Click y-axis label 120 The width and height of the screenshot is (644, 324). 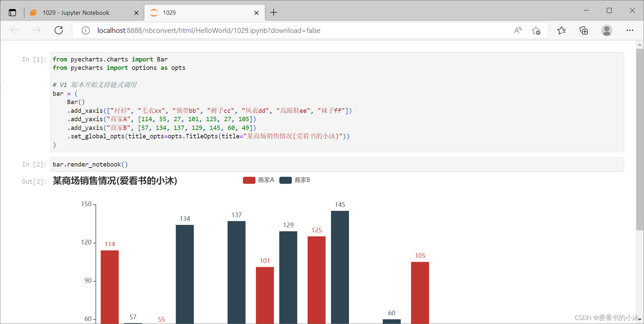pos(86,242)
